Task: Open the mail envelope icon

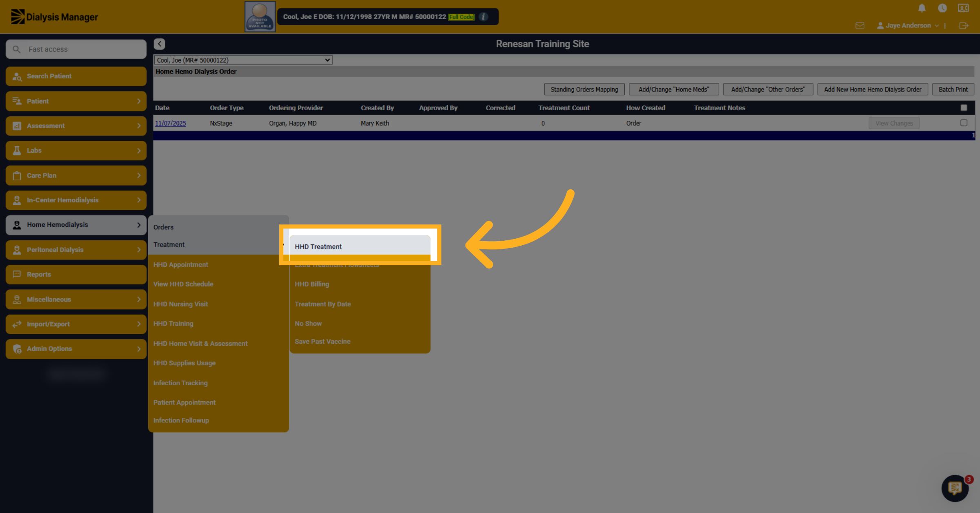Action: tap(860, 26)
